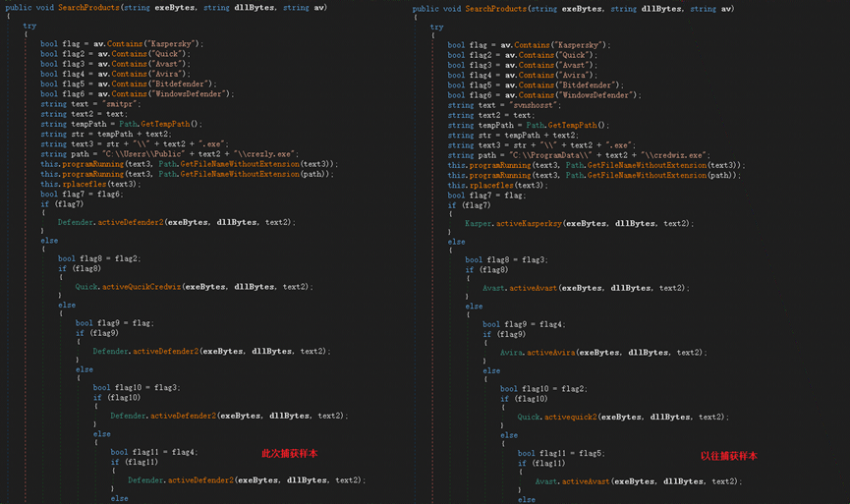Click 'bool flag7 = flag' in right pane

[x=486, y=196]
